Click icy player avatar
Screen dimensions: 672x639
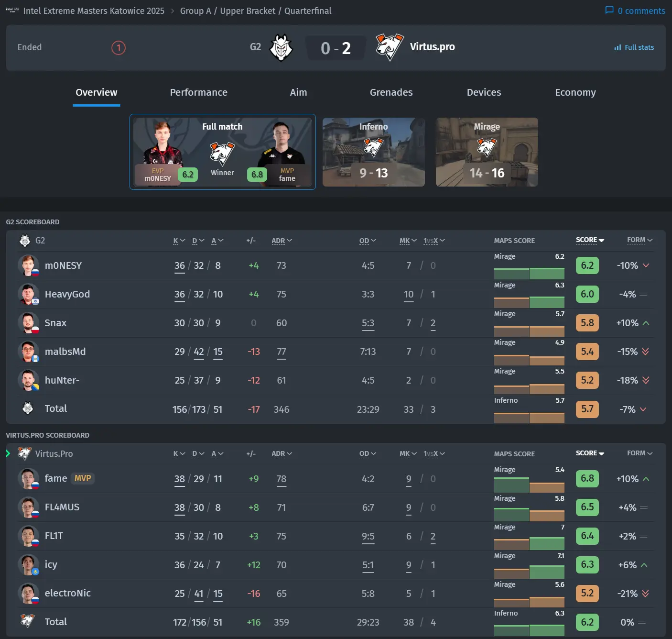point(28,564)
